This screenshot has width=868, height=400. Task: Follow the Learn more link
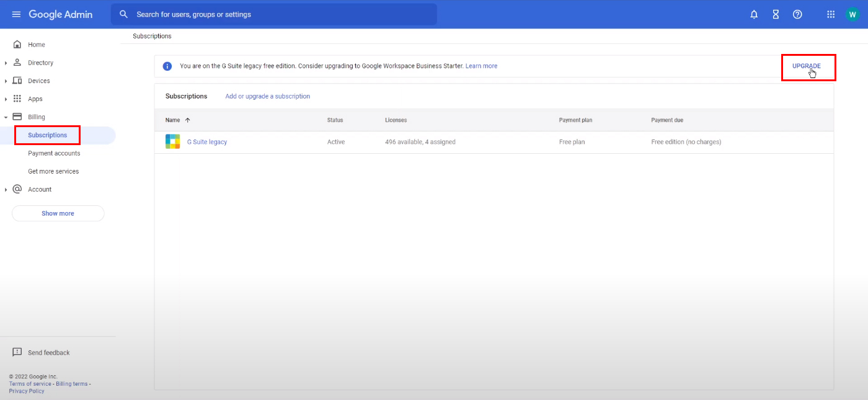tap(481, 66)
